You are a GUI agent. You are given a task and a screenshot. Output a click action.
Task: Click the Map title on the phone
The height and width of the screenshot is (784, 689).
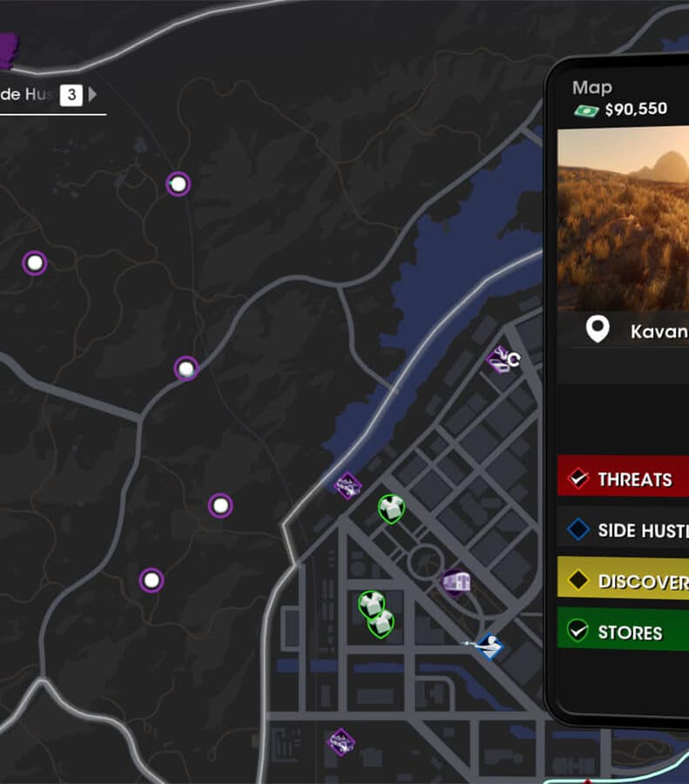592,88
